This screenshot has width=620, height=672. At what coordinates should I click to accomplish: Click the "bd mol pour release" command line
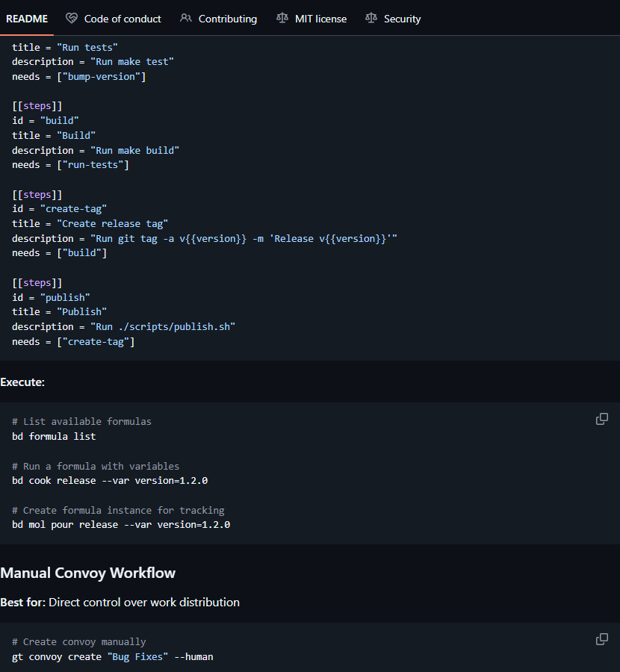(121, 525)
